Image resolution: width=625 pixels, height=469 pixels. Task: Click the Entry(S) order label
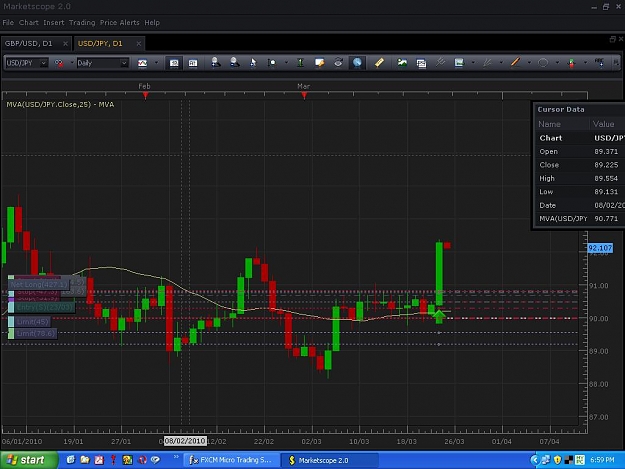pos(45,307)
